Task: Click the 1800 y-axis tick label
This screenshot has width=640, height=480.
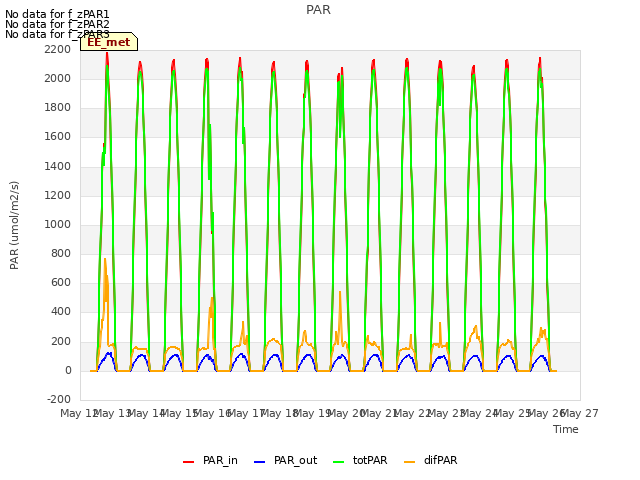Action: tap(58, 108)
